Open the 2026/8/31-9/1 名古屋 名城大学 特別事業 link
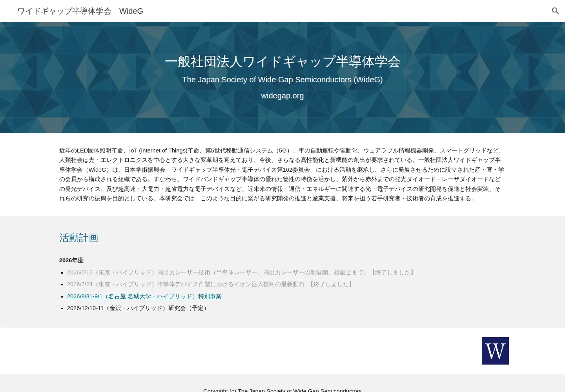Image resolution: width=565 pixels, height=392 pixels. [145, 296]
